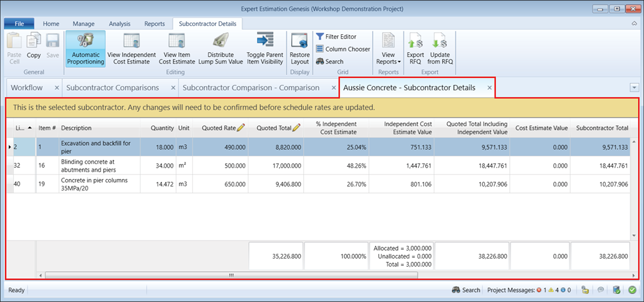Close the Workflow tab
The height and width of the screenshot is (302, 644).
[57, 87]
